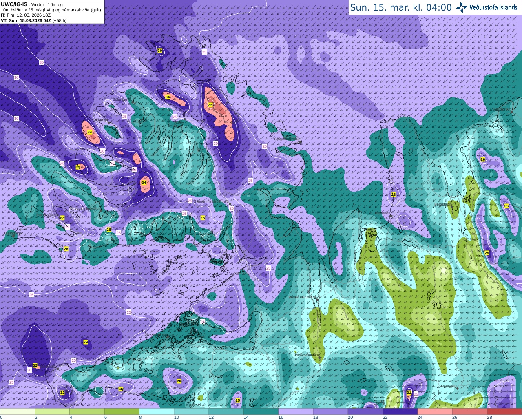This screenshot has height=420, width=522.
Task: Click the 'Veðurstofa Íslands' wordmark text
Action: 493,7
